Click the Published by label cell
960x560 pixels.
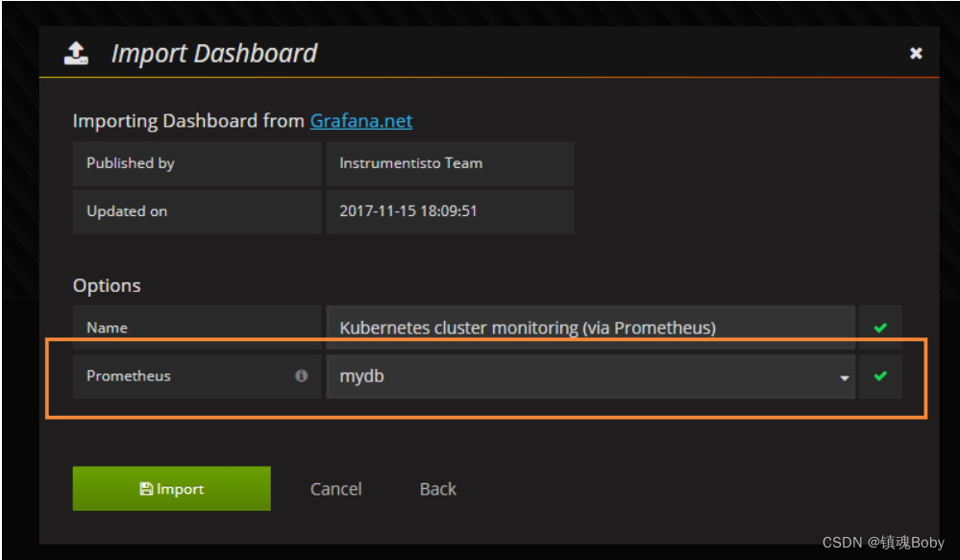pos(197,163)
